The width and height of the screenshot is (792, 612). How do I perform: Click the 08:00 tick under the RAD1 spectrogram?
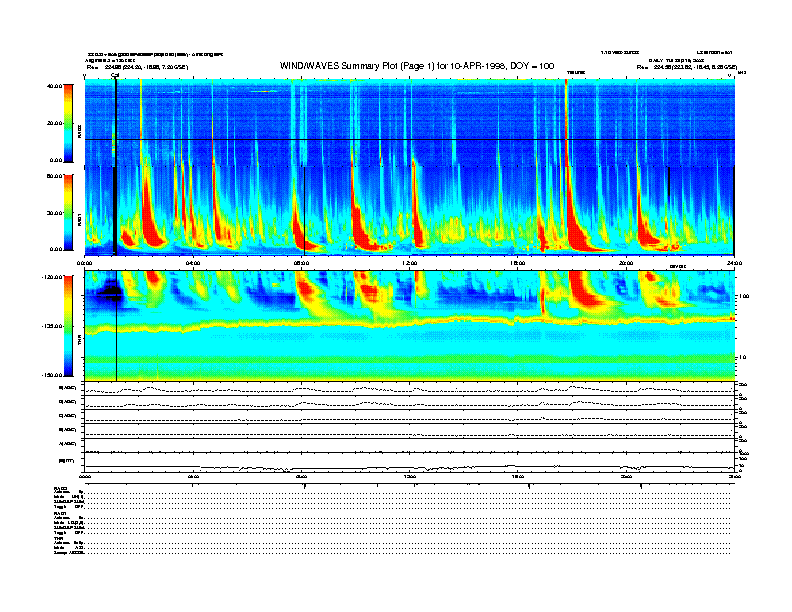pos(301,263)
